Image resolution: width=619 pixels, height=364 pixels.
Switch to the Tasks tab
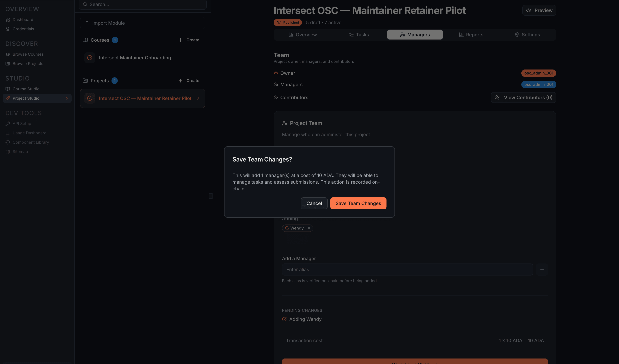pyautogui.click(x=359, y=35)
